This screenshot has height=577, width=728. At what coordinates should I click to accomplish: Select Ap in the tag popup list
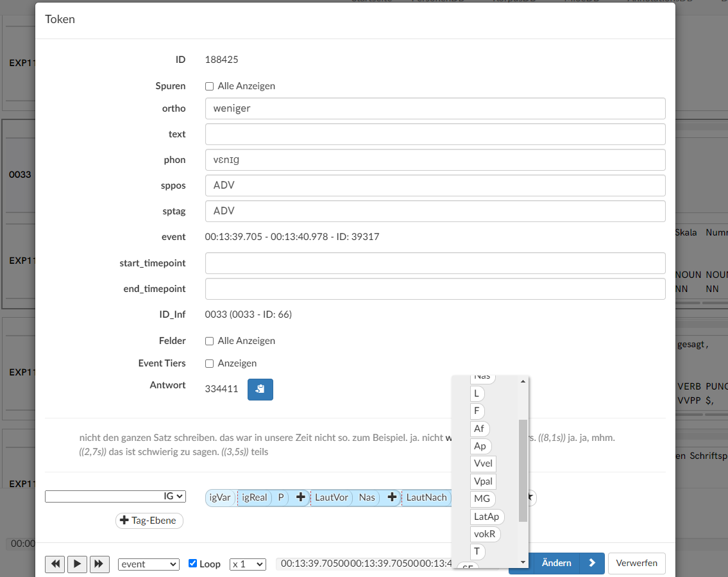click(480, 446)
